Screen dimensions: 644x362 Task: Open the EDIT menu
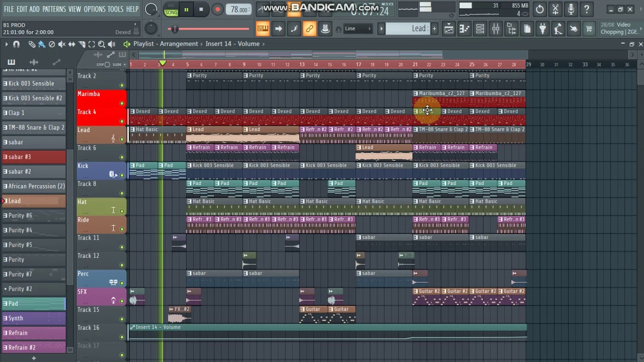[22, 9]
